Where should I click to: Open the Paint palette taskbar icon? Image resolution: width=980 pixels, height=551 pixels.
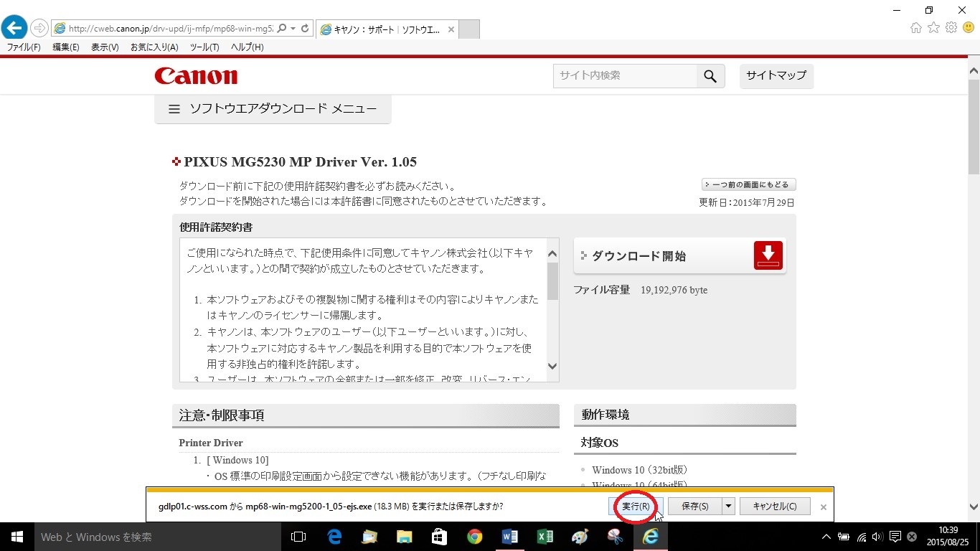[580, 537]
